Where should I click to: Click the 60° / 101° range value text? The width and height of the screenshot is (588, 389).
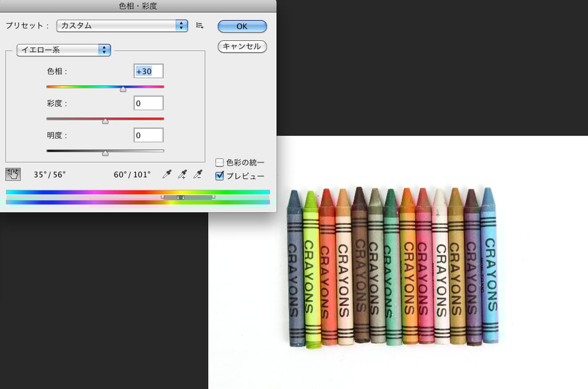(132, 175)
